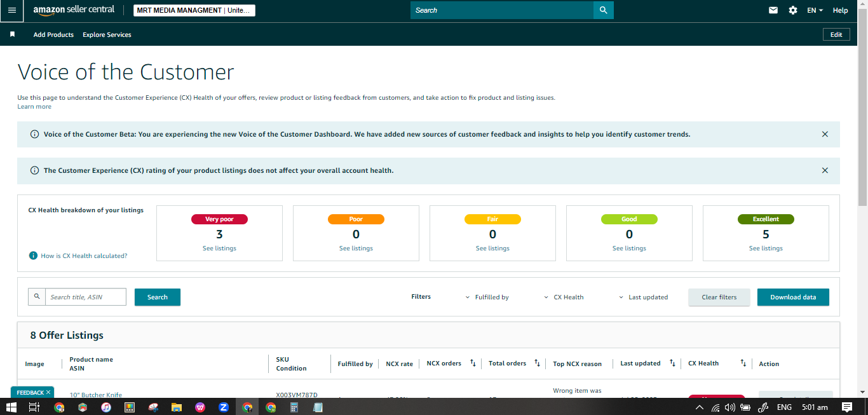Open Windows Task View
The width and height of the screenshot is (868, 415).
tap(35, 407)
